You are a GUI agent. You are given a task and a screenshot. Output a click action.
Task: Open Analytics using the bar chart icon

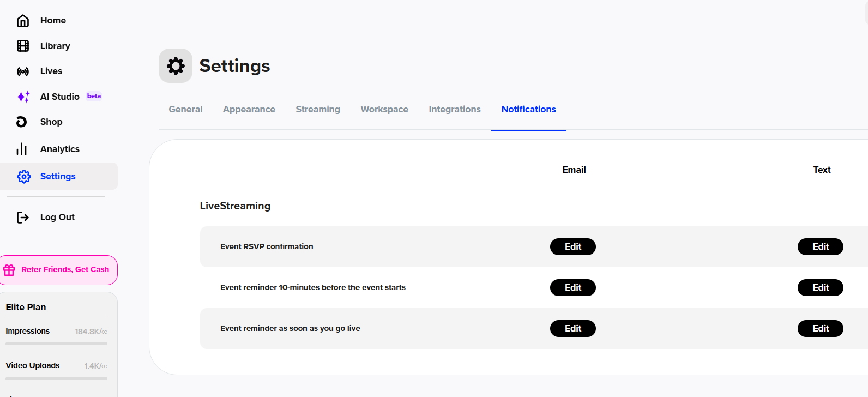click(x=22, y=149)
